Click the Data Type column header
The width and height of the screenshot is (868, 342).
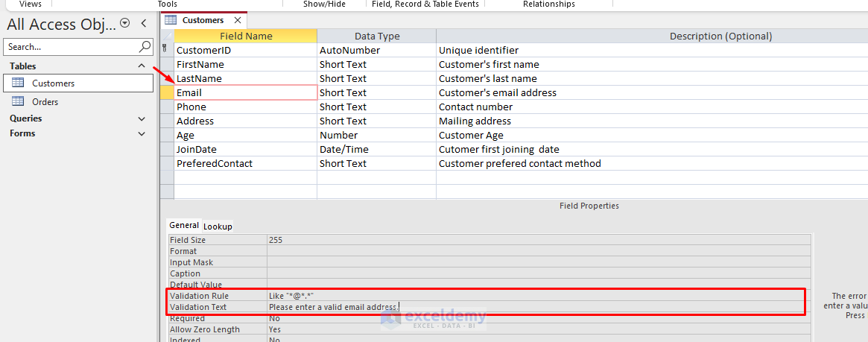(377, 36)
